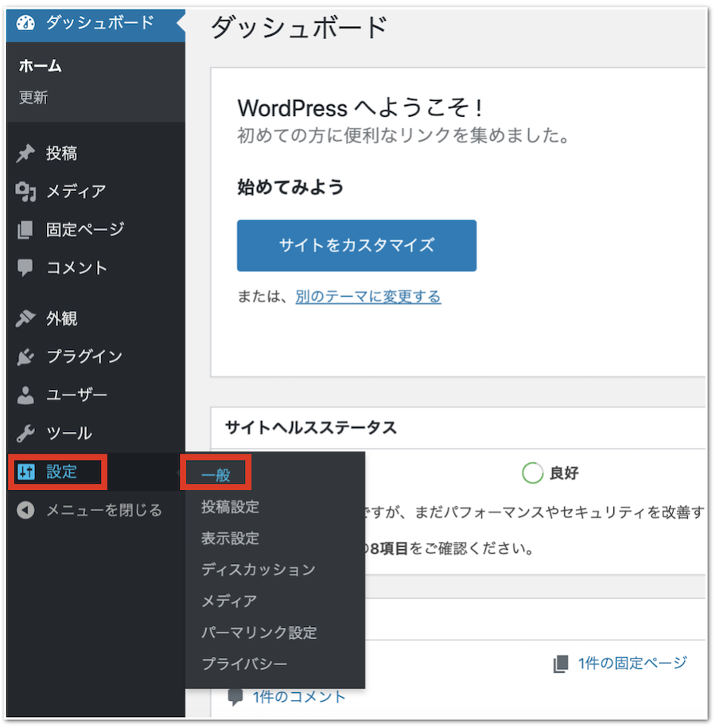Select 一般 in the settings submenu

216,475
